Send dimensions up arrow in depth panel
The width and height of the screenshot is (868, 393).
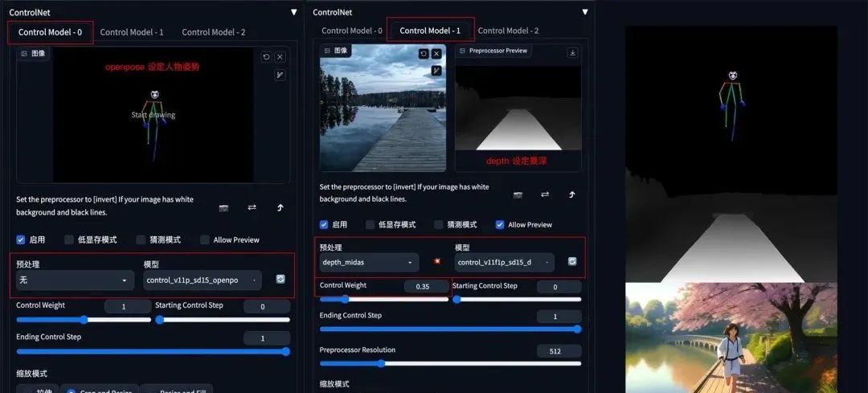pyautogui.click(x=572, y=194)
